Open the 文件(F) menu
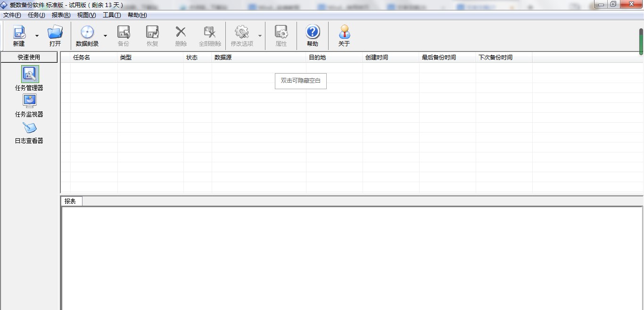The height and width of the screenshot is (310, 644). pos(12,15)
